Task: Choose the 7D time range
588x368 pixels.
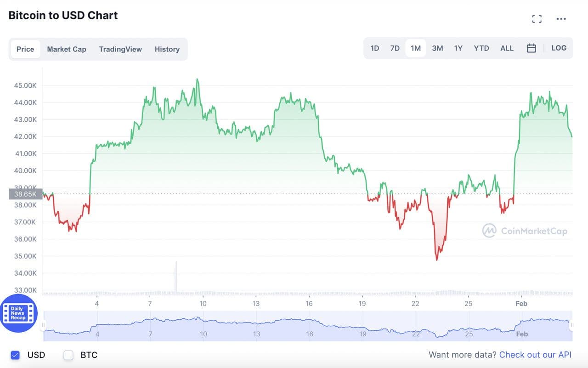Action: (x=395, y=48)
